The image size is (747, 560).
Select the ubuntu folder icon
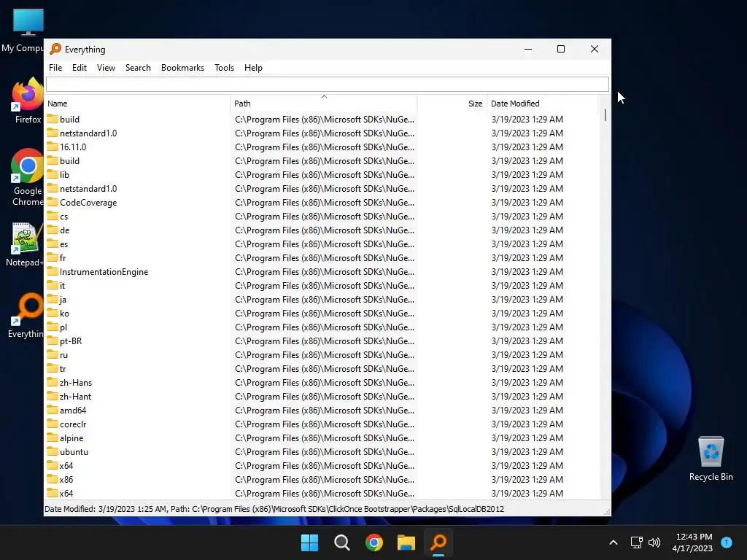click(53, 451)
